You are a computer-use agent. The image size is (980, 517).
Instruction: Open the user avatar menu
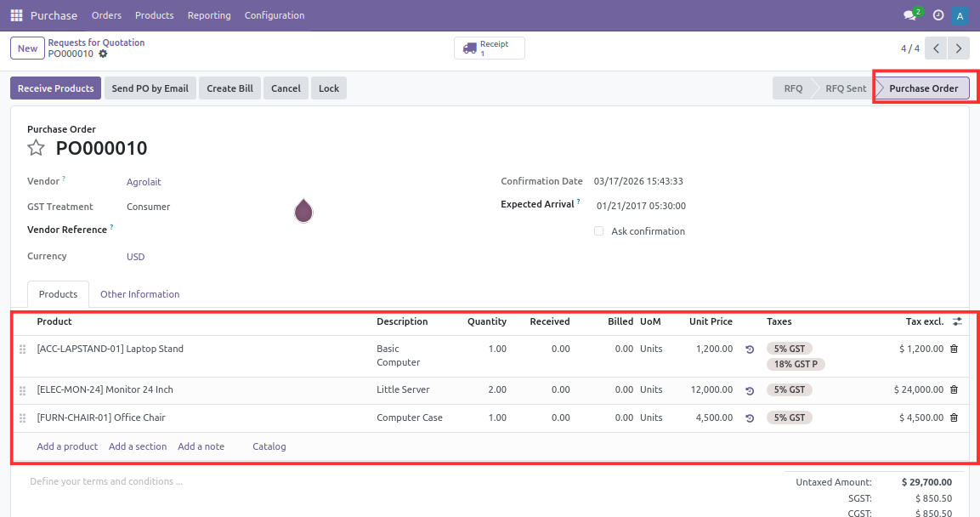(960, 15)
